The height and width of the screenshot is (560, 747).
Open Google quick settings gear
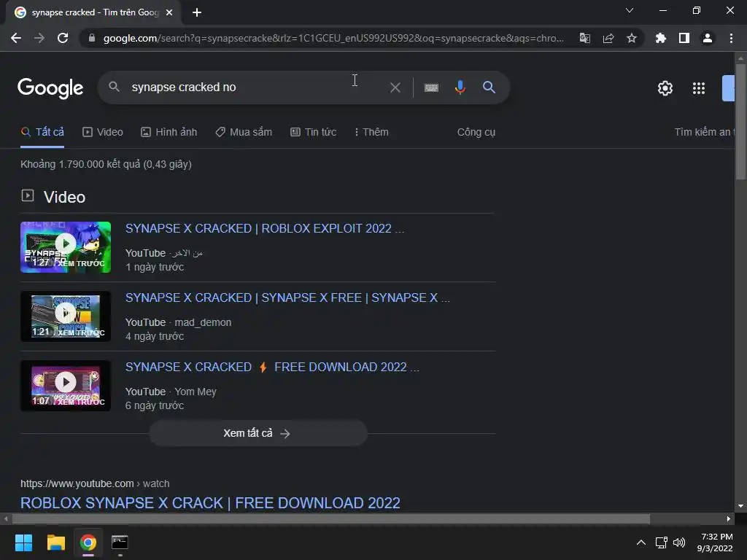(x=665, y=88)
